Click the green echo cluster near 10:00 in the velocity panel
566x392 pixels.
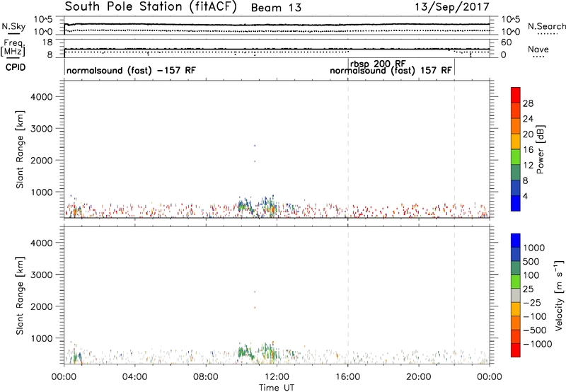(x=245, y=350)
